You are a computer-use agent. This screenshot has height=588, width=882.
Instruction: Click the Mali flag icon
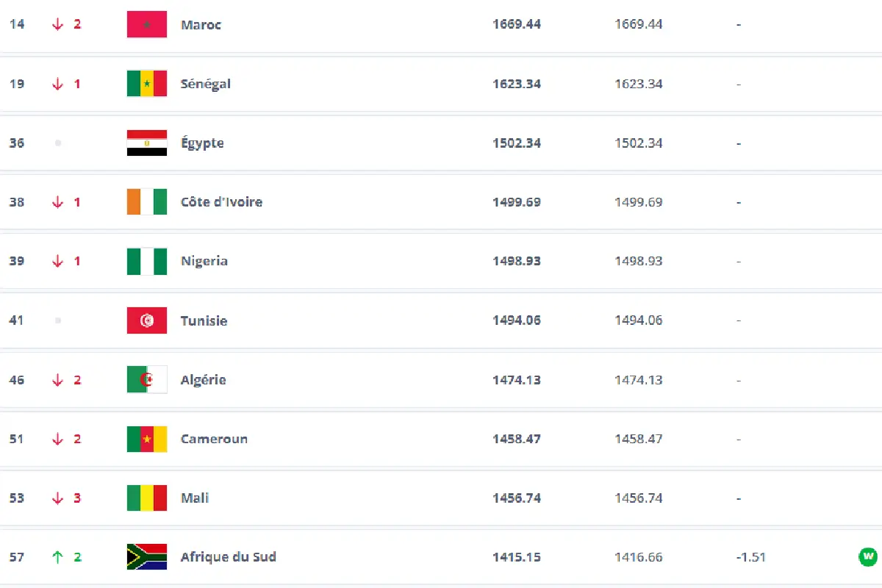coord(147,498)
